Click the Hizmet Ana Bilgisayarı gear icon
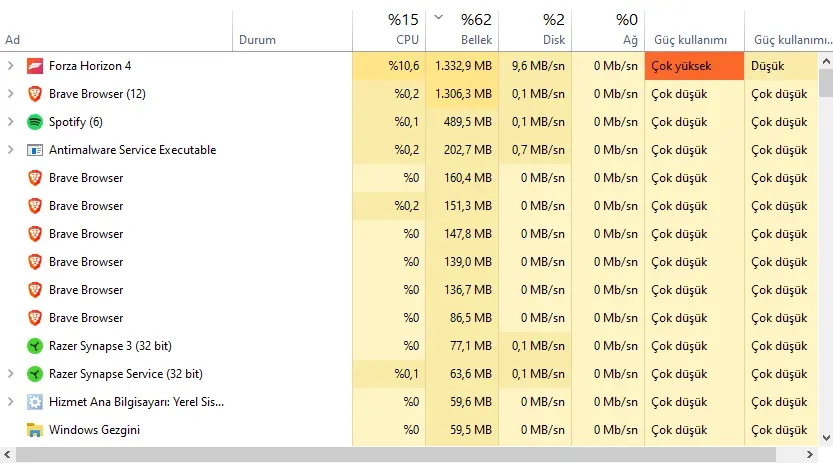 (x=35, y=402)
